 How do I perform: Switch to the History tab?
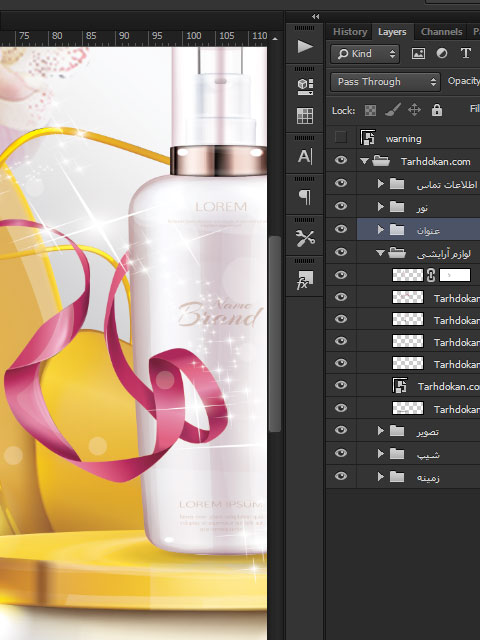[350, 32]
